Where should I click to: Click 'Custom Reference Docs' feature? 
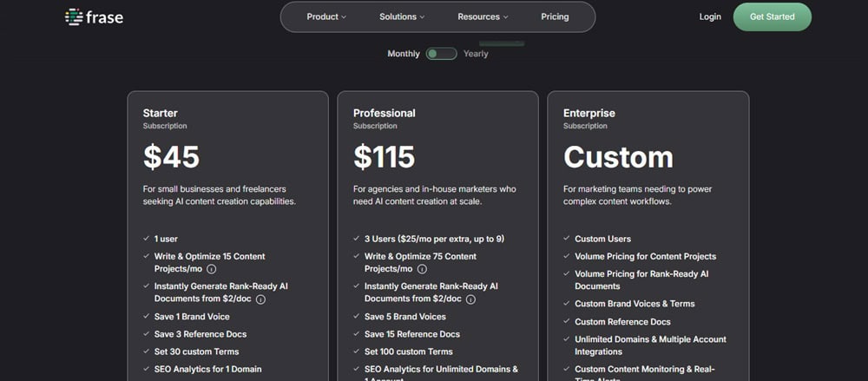click(622, 322)
